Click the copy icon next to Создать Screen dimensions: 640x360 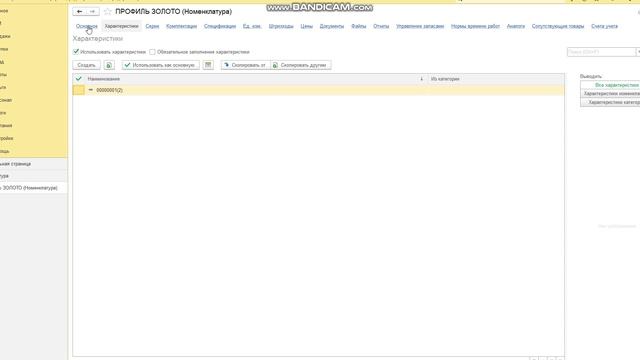point(109,65)
